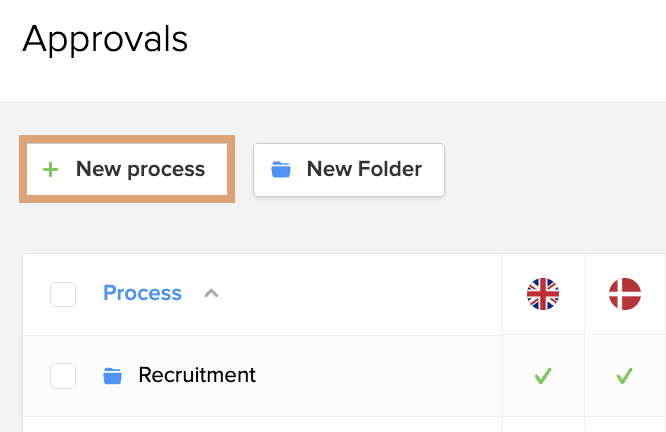Click the green plus icon on New process
The height and width of the screenshot is (432, 666).
51,169
